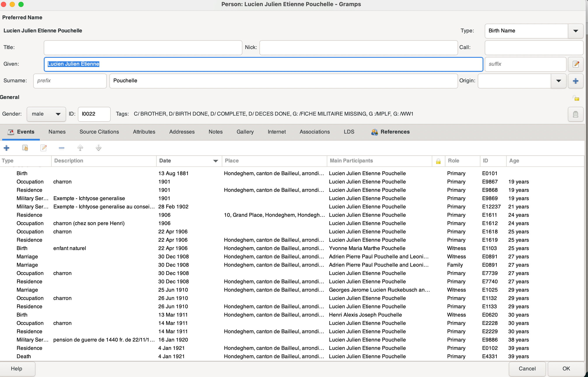Click the Cancel button
Screen dimensions: 588x377
[527, 369]
